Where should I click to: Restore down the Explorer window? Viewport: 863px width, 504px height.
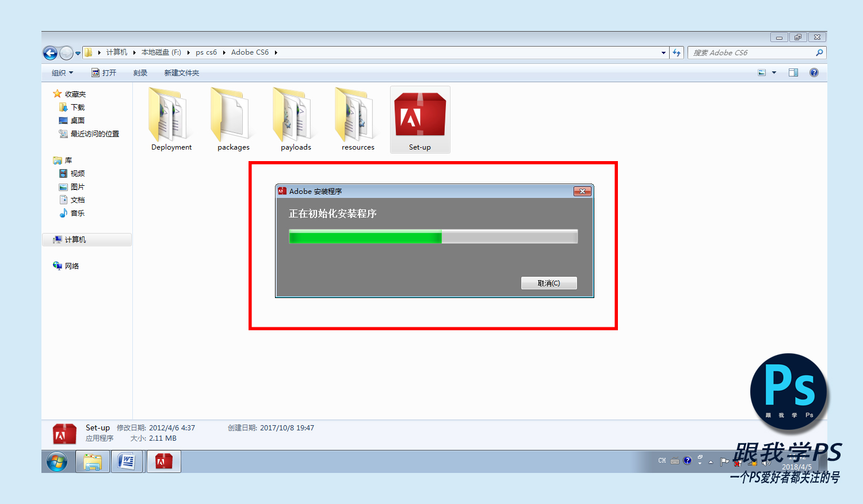pos(797,37)
